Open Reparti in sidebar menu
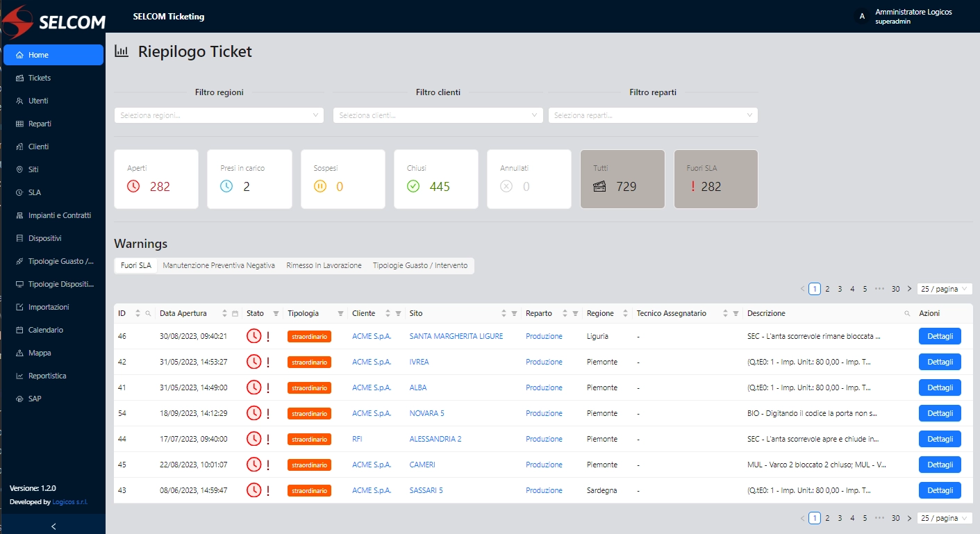The image size is (980, 534). tap(53, 124)
